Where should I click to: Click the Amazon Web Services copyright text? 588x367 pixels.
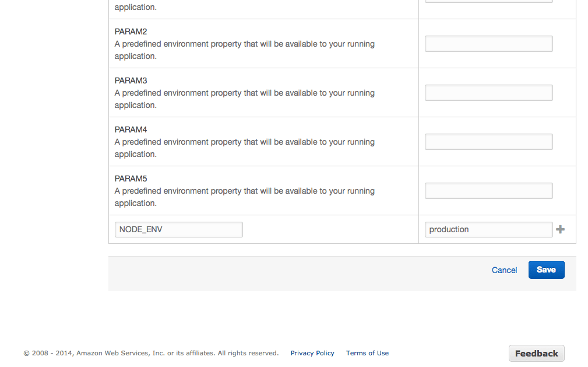point(151,353)
